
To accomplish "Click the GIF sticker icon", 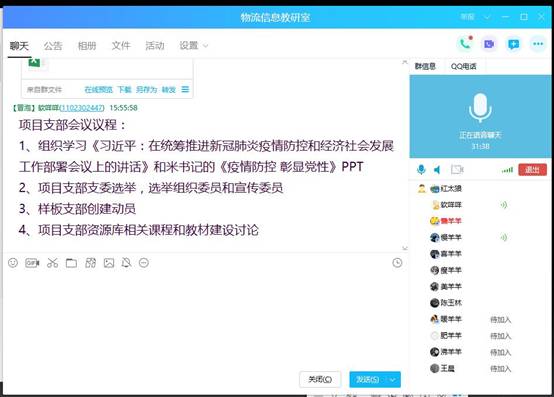I will (x=32, y=263).
